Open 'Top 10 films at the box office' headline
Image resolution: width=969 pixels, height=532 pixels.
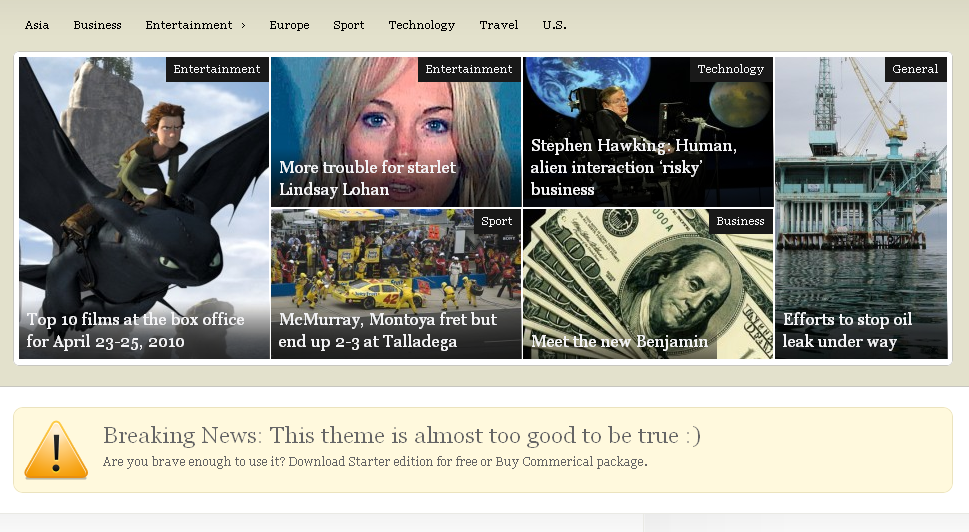click(x=135, y=331)
